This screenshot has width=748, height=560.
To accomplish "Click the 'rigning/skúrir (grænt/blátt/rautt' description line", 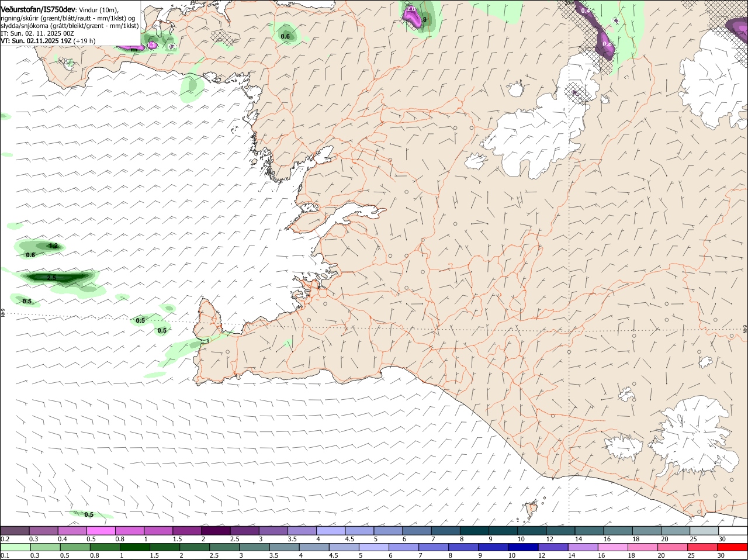I will (68, 18).
